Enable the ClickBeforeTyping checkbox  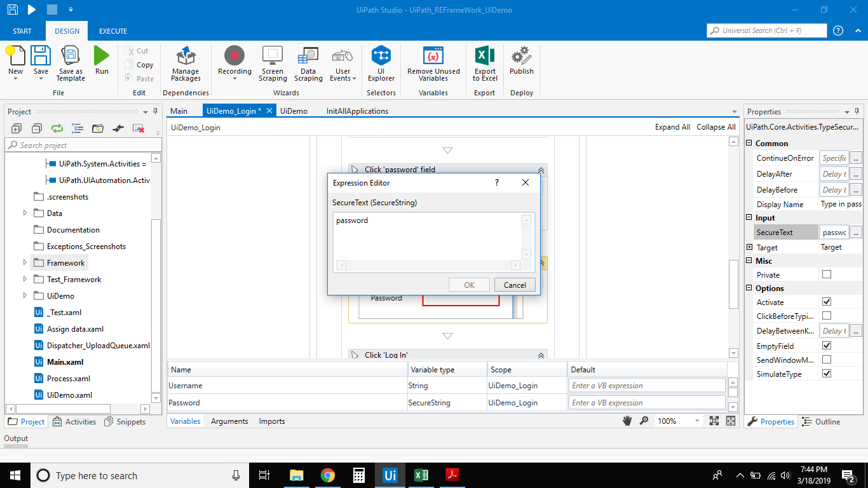827,316
